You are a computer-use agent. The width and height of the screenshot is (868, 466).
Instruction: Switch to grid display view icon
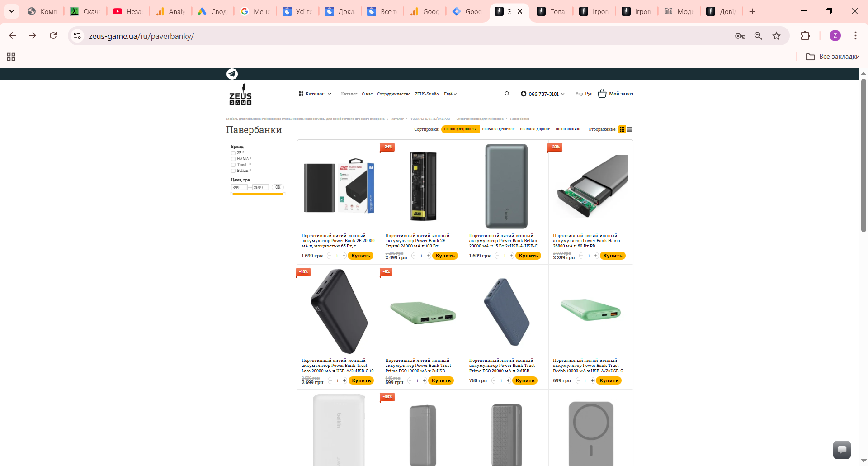(x=622, y=129)
